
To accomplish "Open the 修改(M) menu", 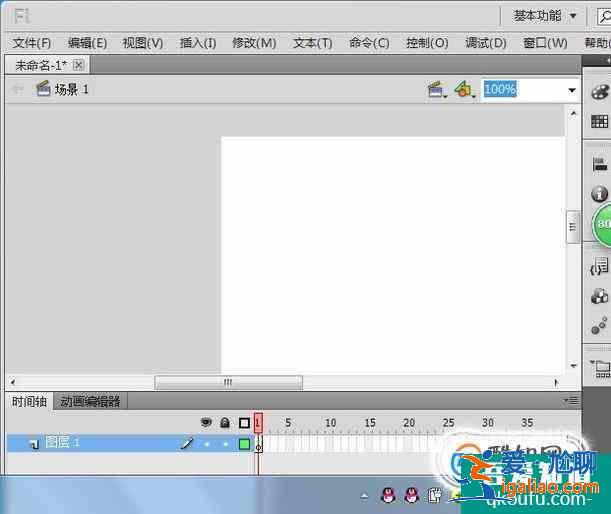I will tap(254, 42).
